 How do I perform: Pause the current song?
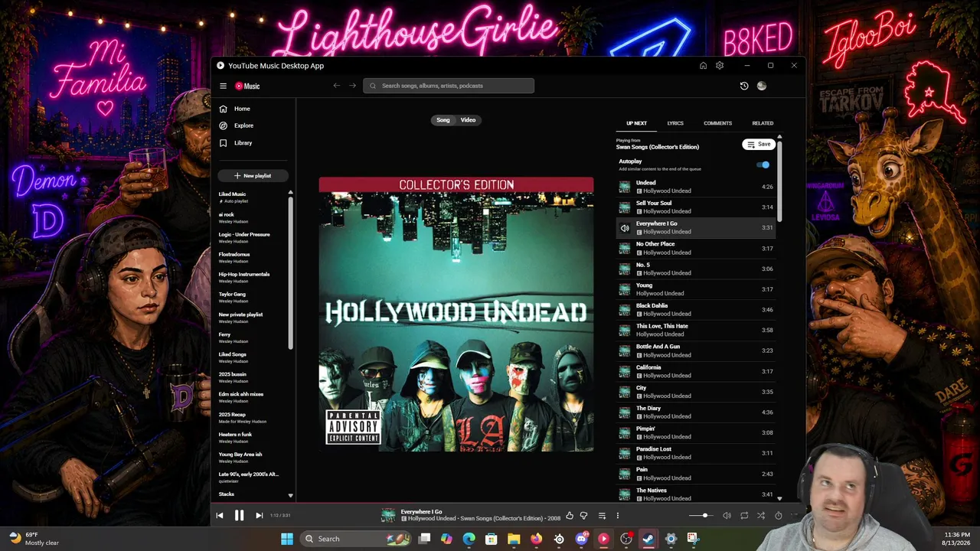click(239, 516)
